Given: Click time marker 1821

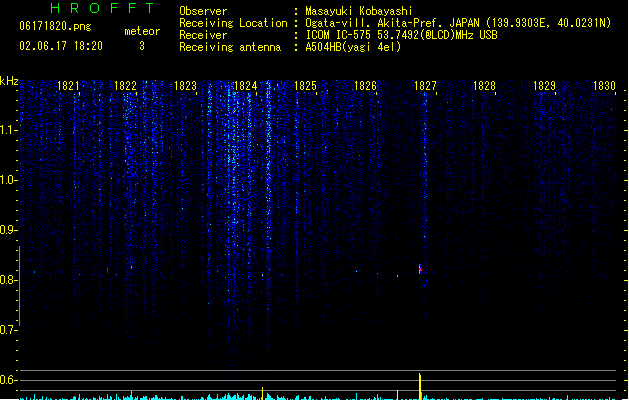Looking at the screenshot, I should pos(68,86).
